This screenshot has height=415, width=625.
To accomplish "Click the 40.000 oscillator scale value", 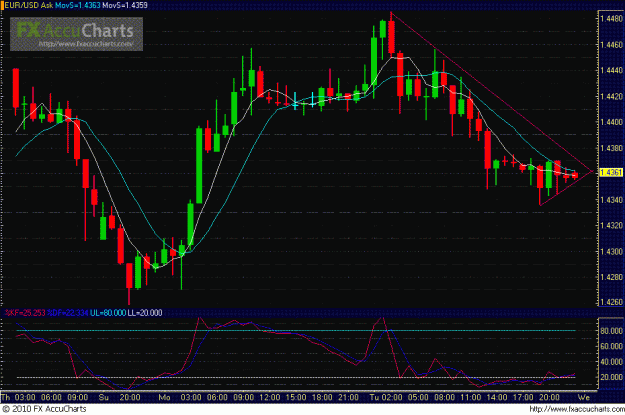I will pos(611,362).
